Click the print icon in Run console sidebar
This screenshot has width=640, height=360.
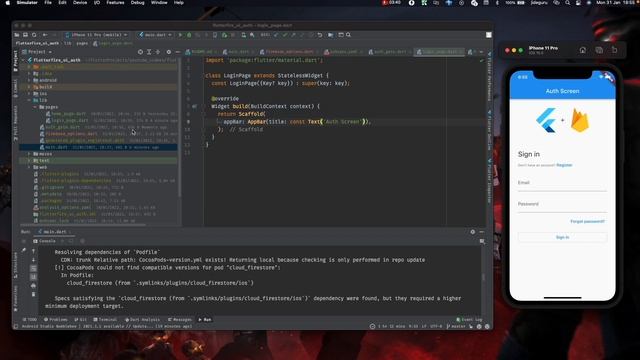(33, 286)
